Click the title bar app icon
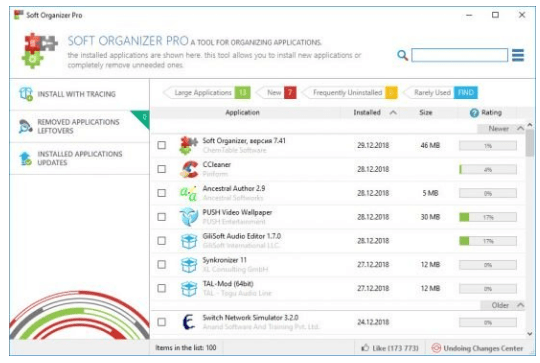Viewport: 540px width, 363px height. [x=18, y=15]
